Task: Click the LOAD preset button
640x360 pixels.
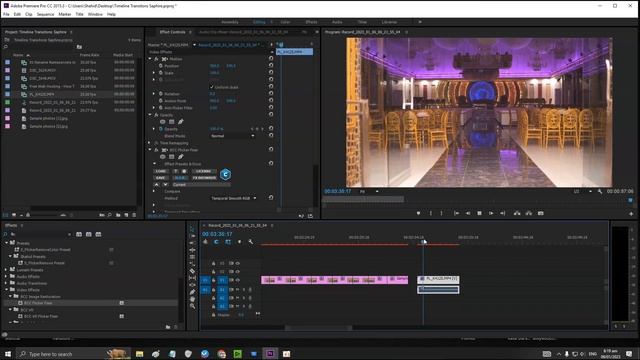Action: (160, 171)
